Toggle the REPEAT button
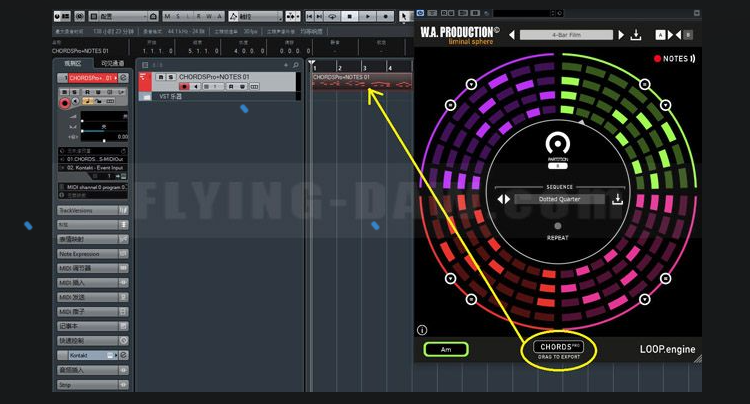This screenshot has width=750, height=404. point(558,226)
